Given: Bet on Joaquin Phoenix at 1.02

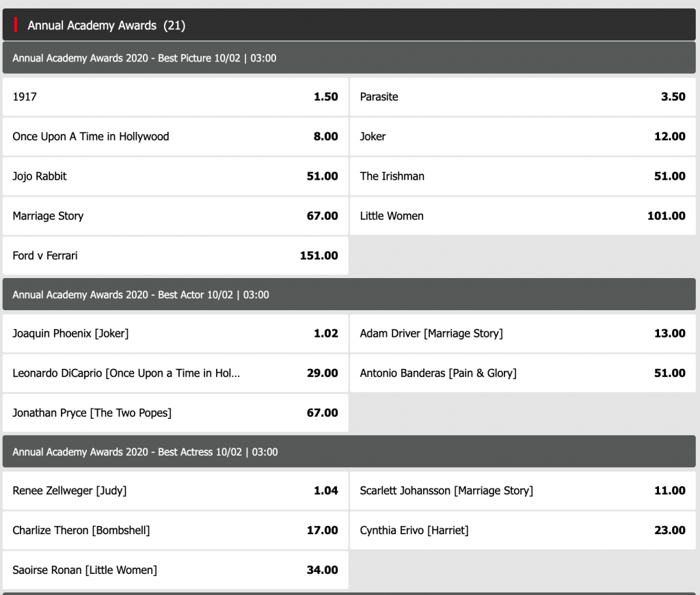Looking at the screenshot, I should (x=175, y=333).
